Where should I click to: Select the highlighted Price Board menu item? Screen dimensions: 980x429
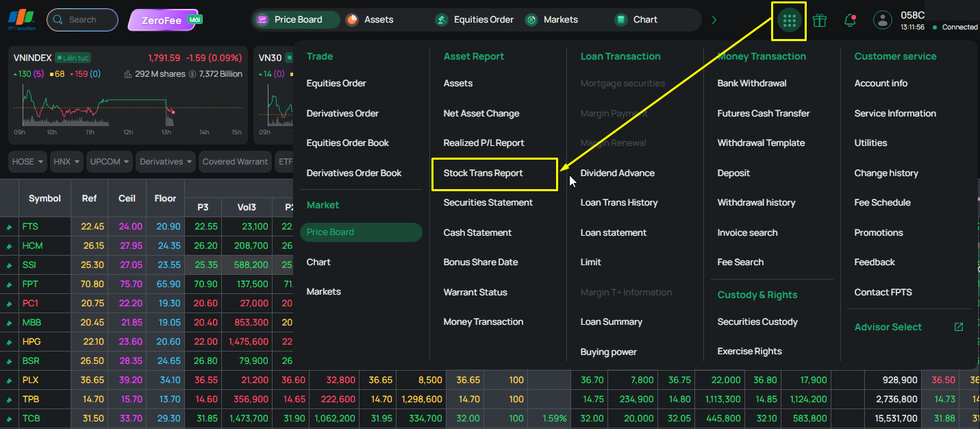361,232
